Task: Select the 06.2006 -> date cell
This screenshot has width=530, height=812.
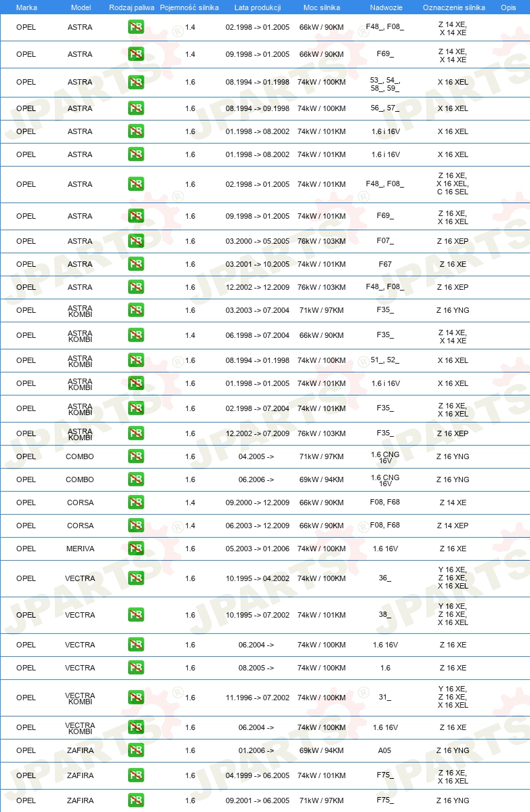Action: pos(256,479)
